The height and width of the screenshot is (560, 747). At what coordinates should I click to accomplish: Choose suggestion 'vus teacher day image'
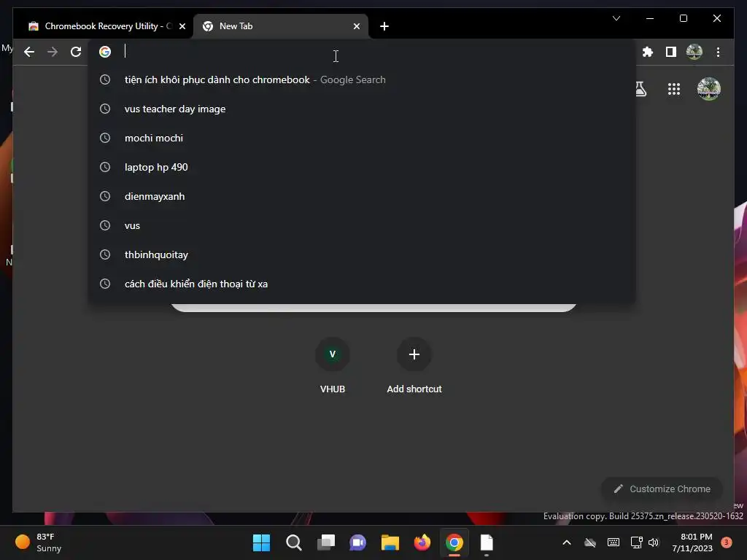[362, 109]
